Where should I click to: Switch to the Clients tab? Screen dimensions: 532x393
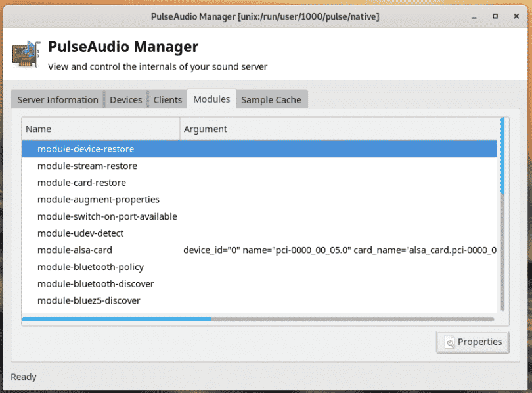click(167, 100)
